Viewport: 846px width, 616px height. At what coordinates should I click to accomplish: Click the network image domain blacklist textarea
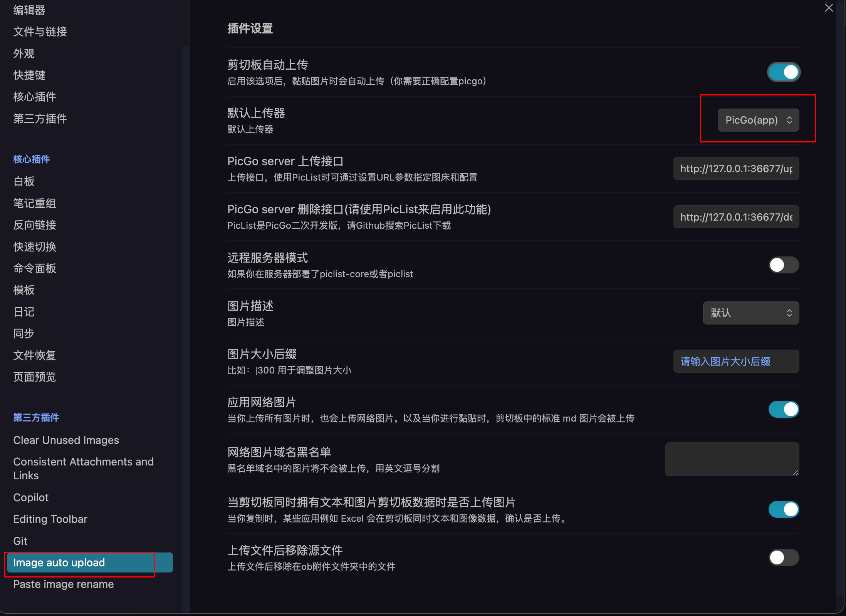coord(732,459)
